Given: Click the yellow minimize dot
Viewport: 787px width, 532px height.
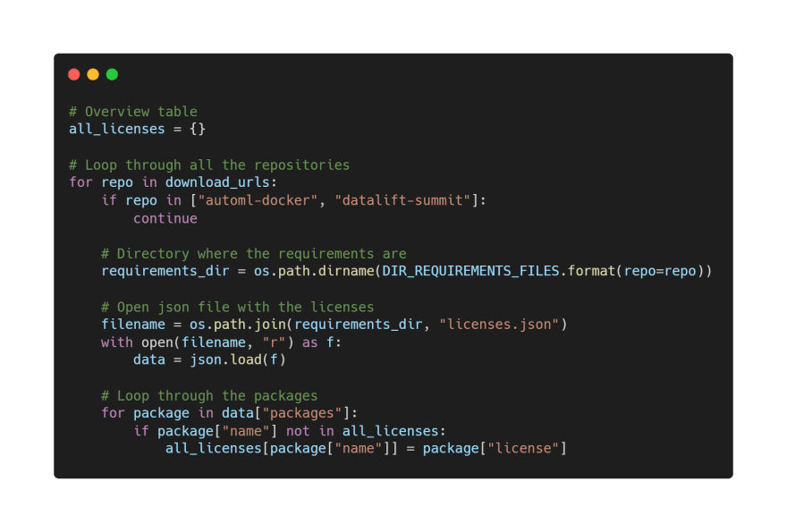Looking at the screenshot, I should pos(93,74).
